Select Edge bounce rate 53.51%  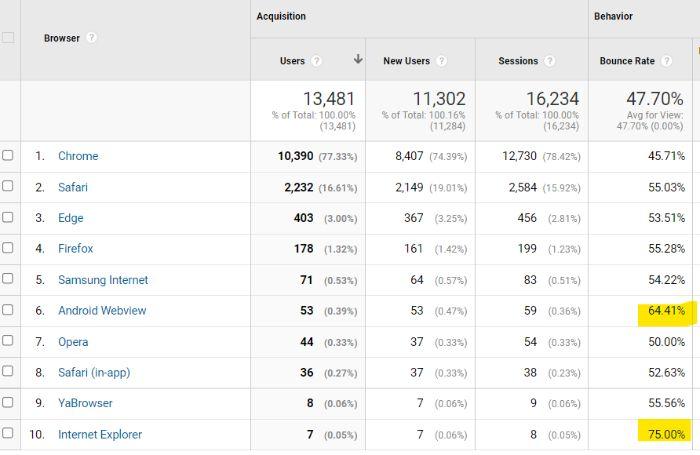pos(667,218)
